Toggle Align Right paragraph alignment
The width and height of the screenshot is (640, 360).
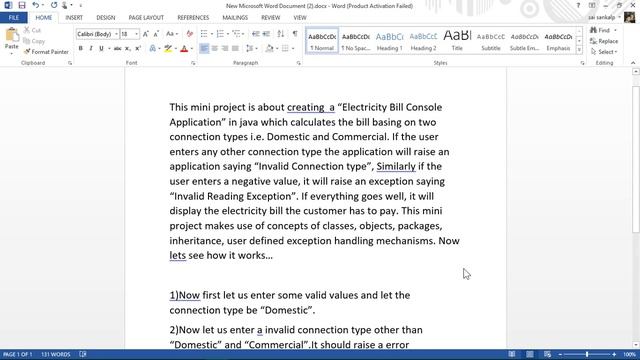point(224,49)
